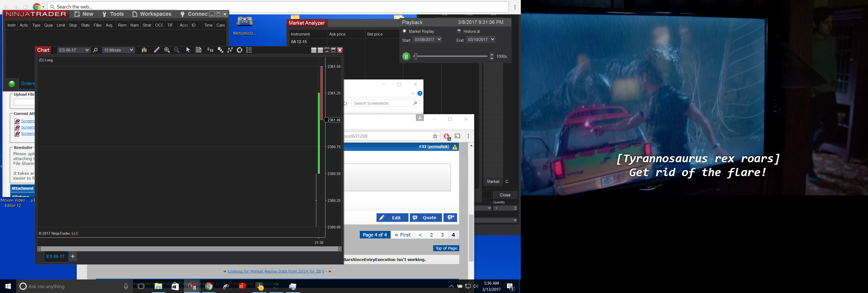This screenshot has height=293, width=868.
Task: Click the Close position button
Action: pos(505,195)
